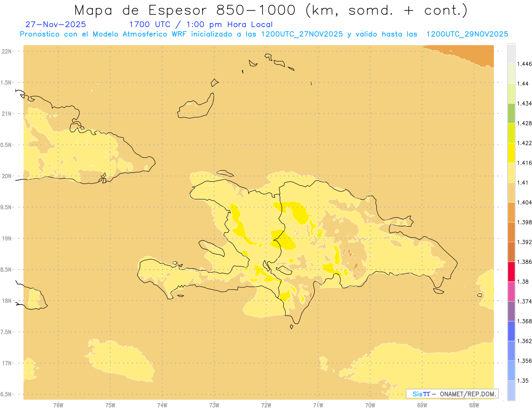Viewport: 532px width, 411px height.
Task: Click the 74W longitude label
Action: click(x=162, y=405)
